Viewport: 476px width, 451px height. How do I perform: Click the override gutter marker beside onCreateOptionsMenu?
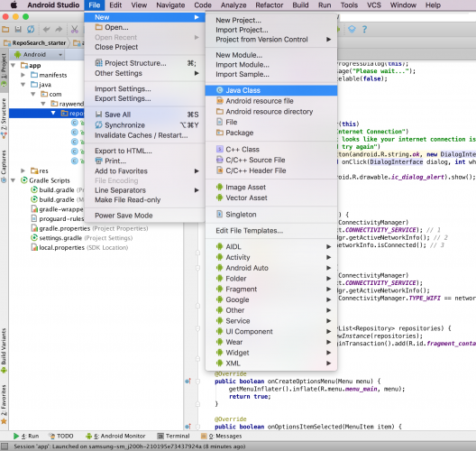[188, 381]
